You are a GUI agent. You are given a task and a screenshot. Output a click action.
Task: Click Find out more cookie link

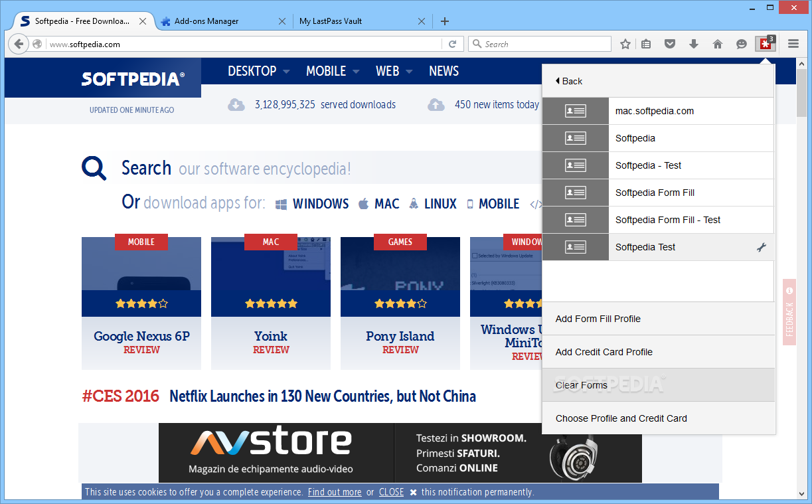point(335,492)
